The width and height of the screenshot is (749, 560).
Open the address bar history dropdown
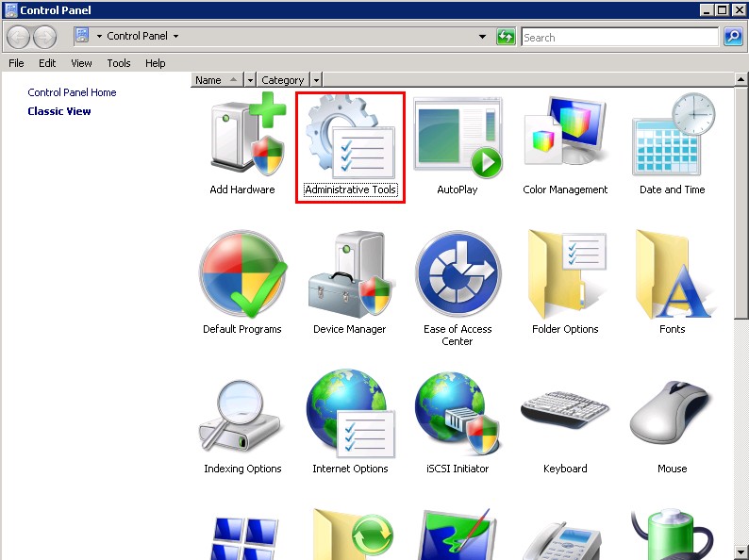tap(483, 37)
